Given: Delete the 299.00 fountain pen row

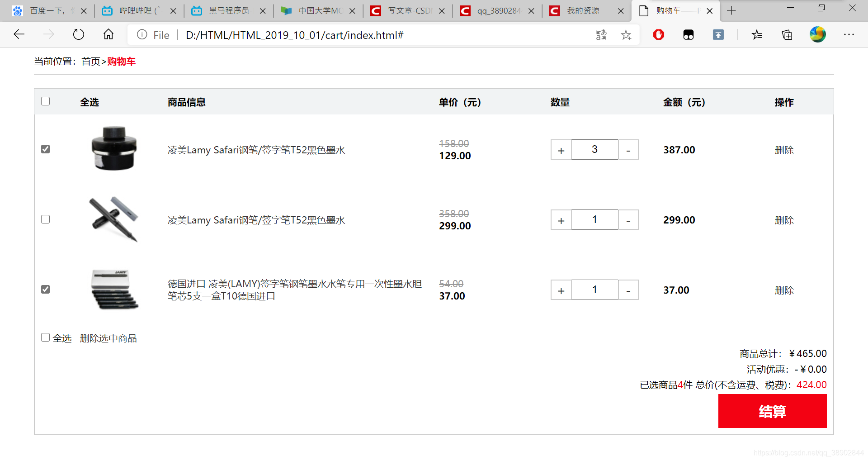Looking at the screenshot, I should (784, 220).
